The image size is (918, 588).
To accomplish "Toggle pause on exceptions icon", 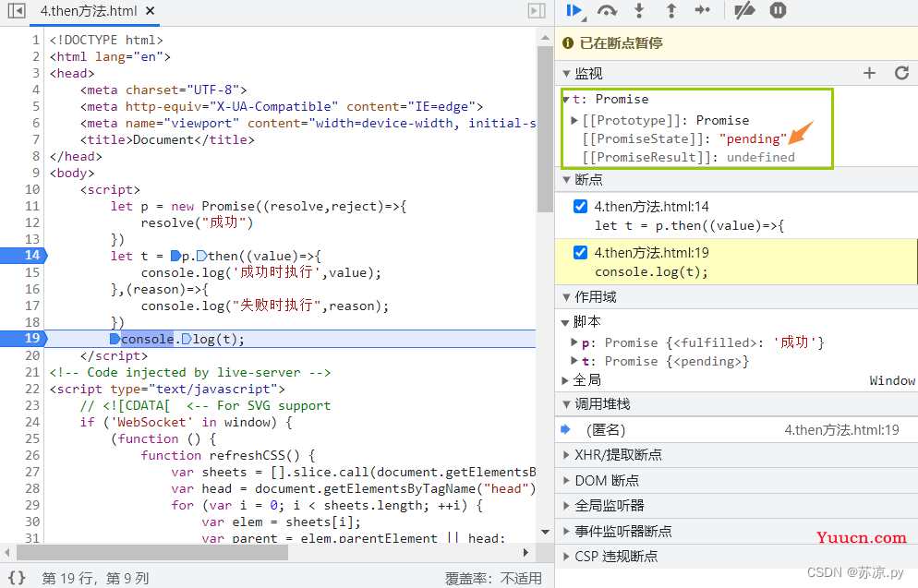I will pos(778,10).
